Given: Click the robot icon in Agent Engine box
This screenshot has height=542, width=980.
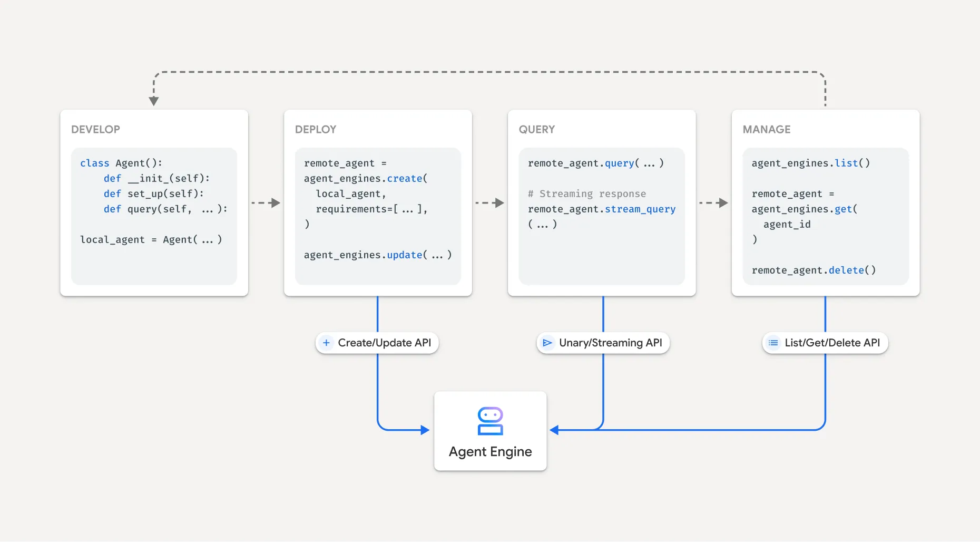Looking at the screenshot, I should click(x=489, y=420).
